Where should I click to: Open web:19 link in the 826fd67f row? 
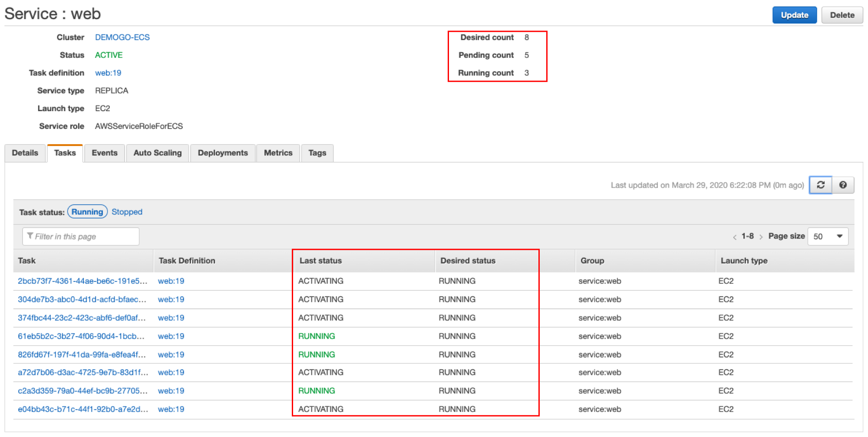[171, 354]
